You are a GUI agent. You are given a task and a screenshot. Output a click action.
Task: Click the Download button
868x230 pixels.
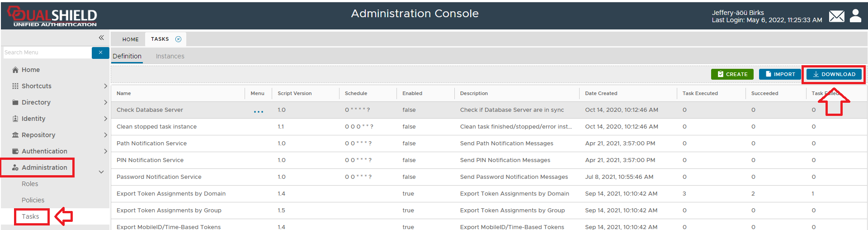(x=834, y=74)
